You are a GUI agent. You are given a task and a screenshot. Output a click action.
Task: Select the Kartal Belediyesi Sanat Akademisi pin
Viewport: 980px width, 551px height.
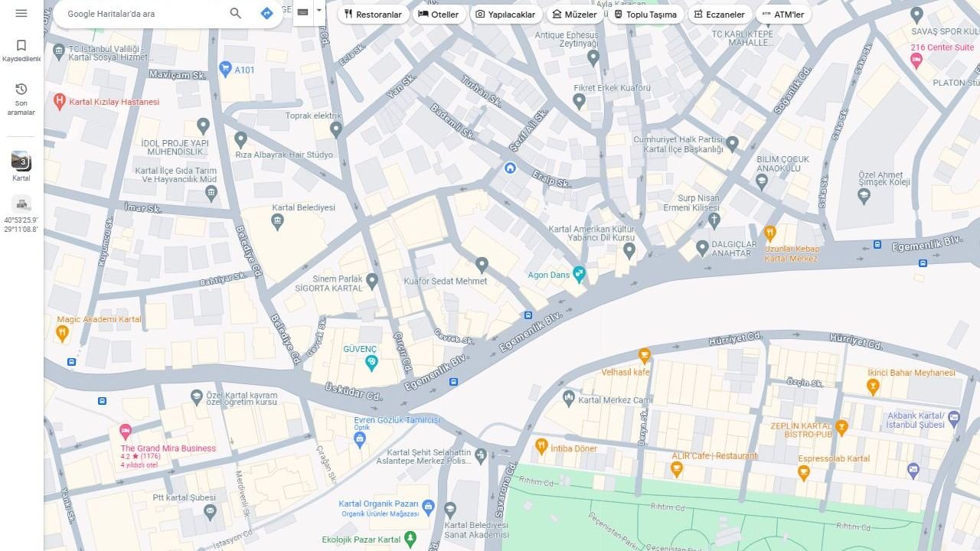tap(450, 510)
